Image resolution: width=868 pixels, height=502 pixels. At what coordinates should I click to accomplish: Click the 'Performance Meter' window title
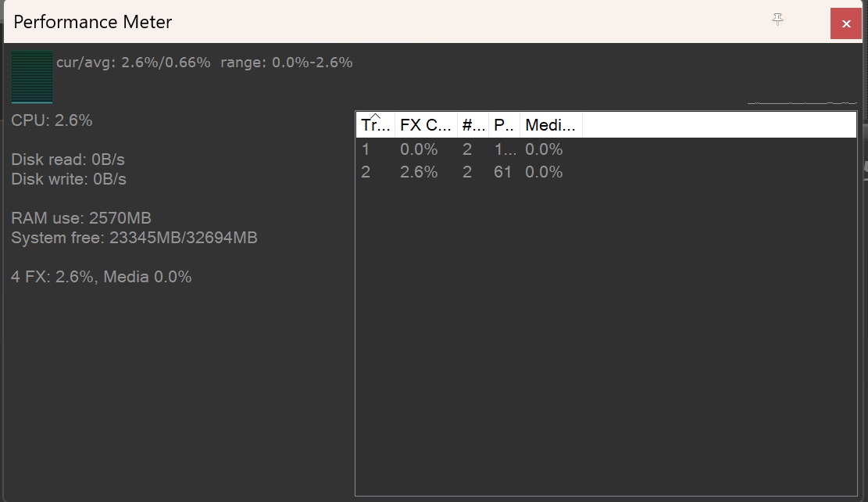click(x=93, y=22)
